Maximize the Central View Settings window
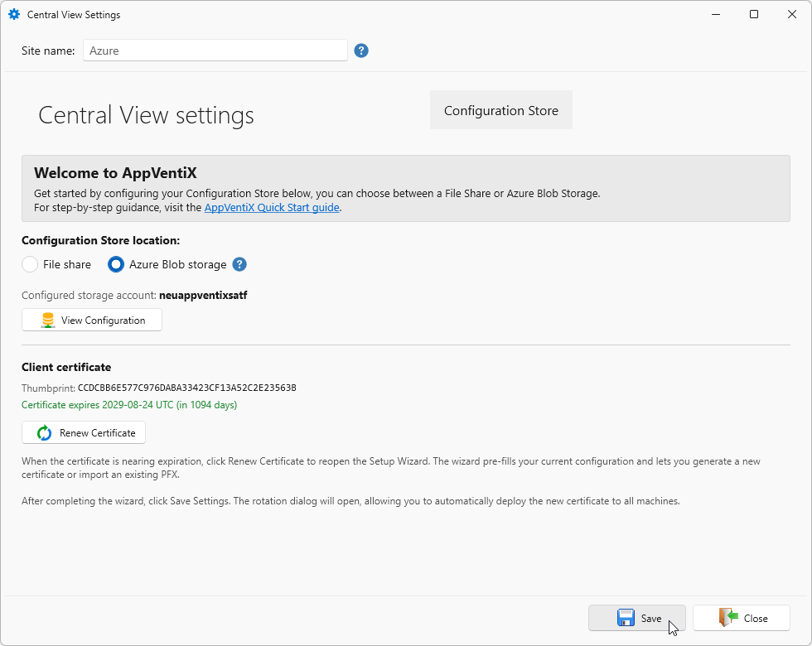 (x=754, y=15)
